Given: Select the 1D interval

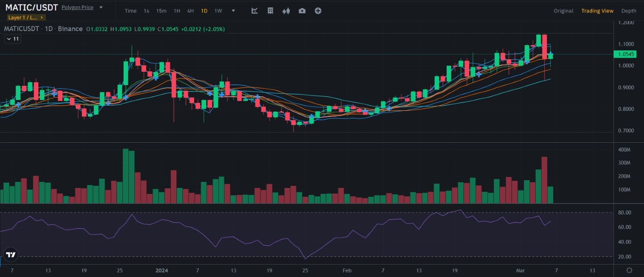Looking at the screenshot, I should point(204,11).
